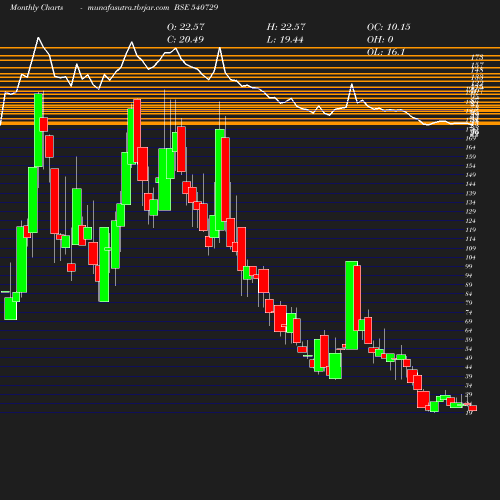Click the "BSE 540729" stock code
Screen dimensions: 500x500
tap(196, 7)
